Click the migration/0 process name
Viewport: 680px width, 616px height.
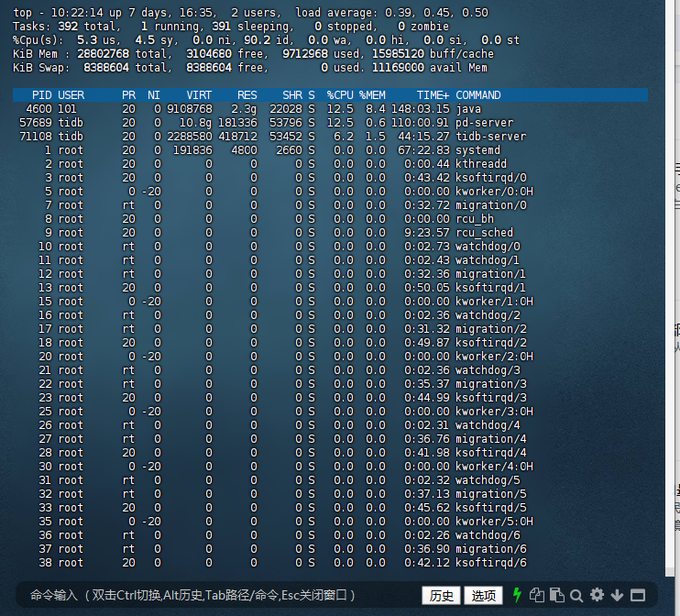coord(491,205)
